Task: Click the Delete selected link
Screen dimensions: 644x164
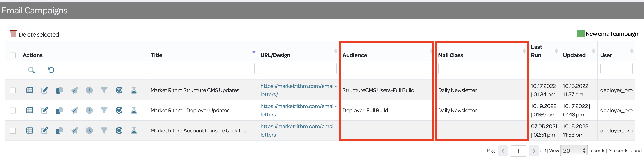Action: pyautogui.click(x=39, y=35)
